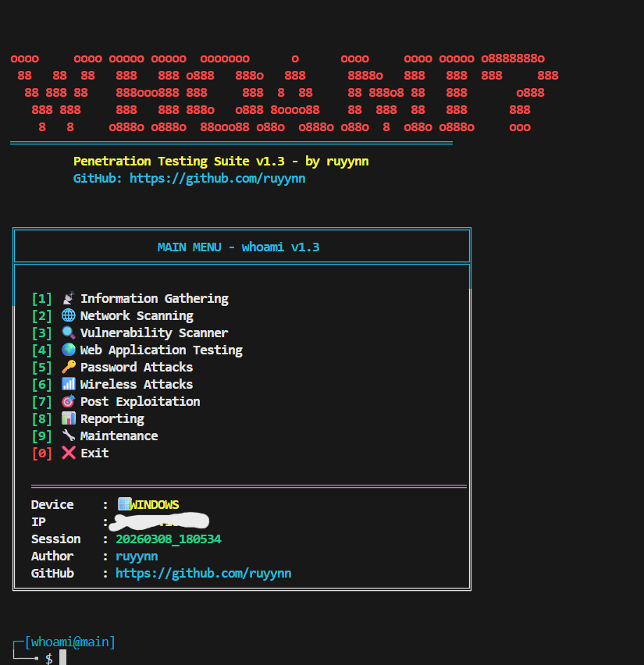Click the author name ruyynn in info box
The image size is (644, 665).
(137, 557)
